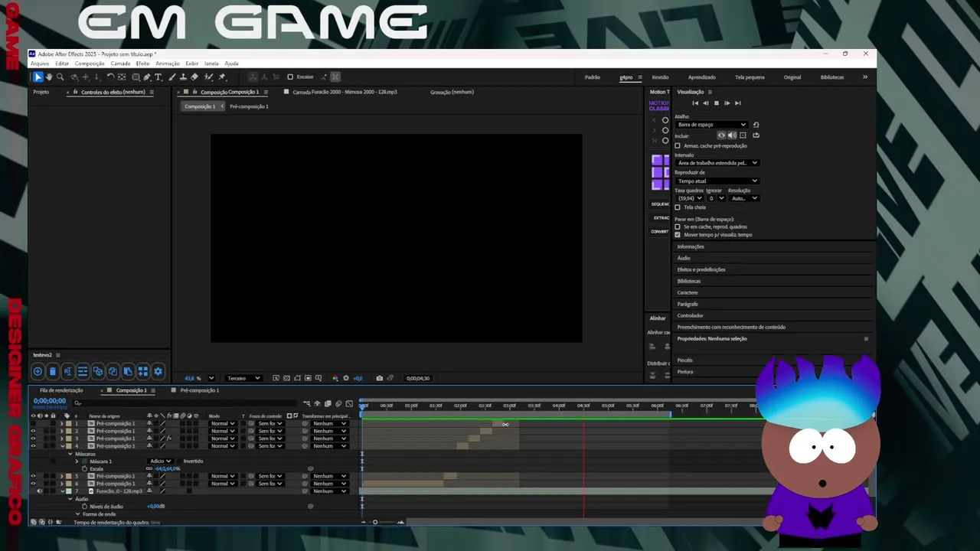Click the composition mini-flowchart icon in timeline
The height and width of the screenshot is (551, 980).
pyautogui.click(x=307, y=403)
